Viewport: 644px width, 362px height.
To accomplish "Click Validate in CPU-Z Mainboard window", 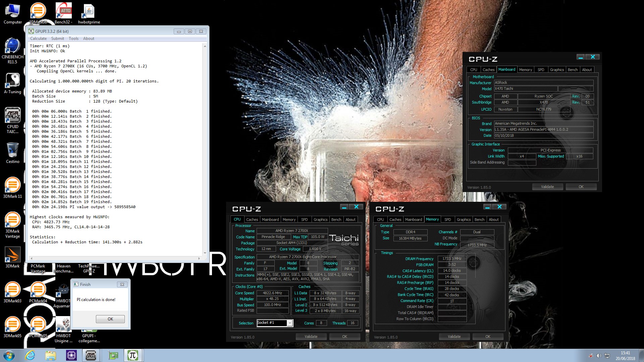I will click(x=547, y=187).
